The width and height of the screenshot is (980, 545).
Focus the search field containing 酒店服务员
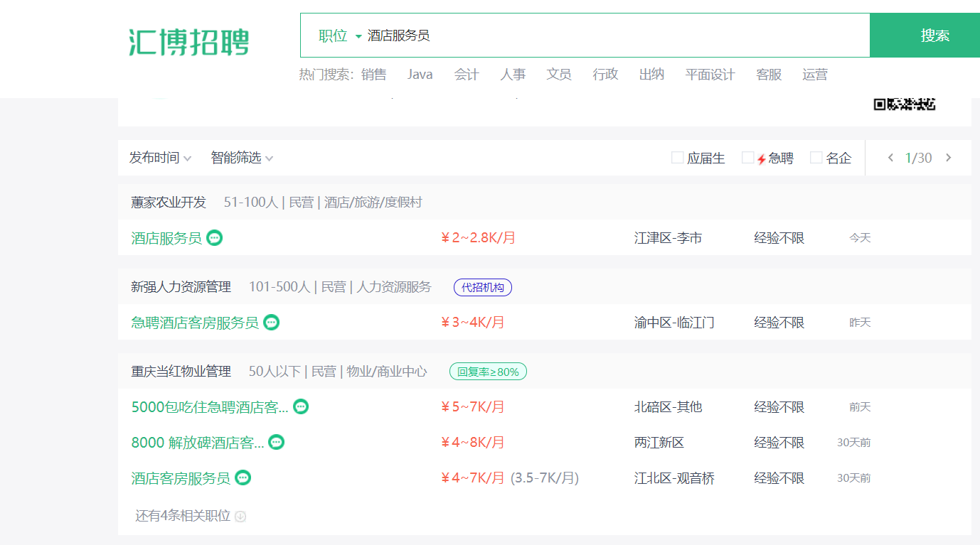(x=616, y=36)
